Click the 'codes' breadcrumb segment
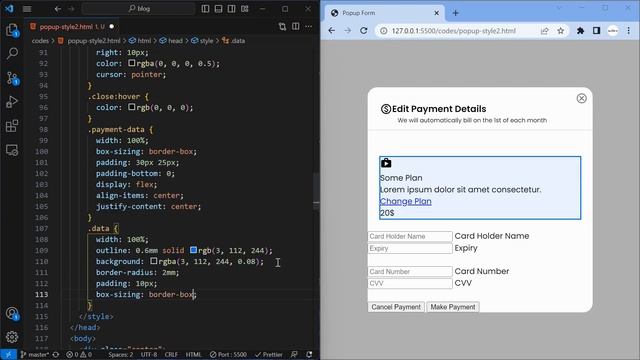The height and width of the screenshot is (360, 640). pos(40,40)
